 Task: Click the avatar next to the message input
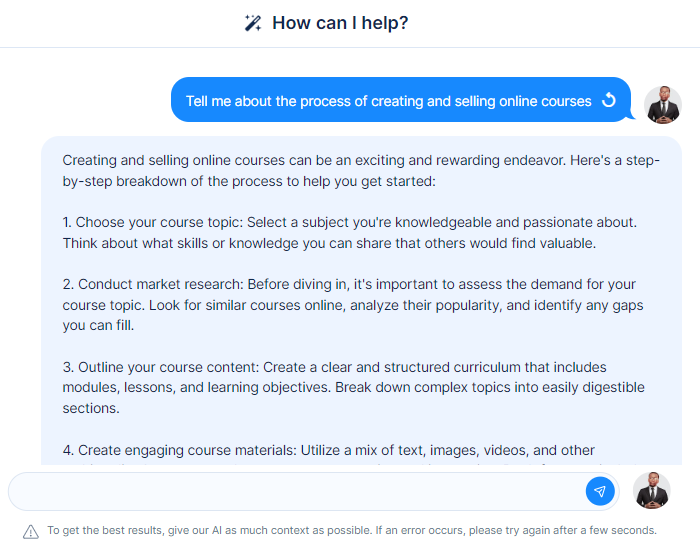pyautogui.click(x=652, y=491)
